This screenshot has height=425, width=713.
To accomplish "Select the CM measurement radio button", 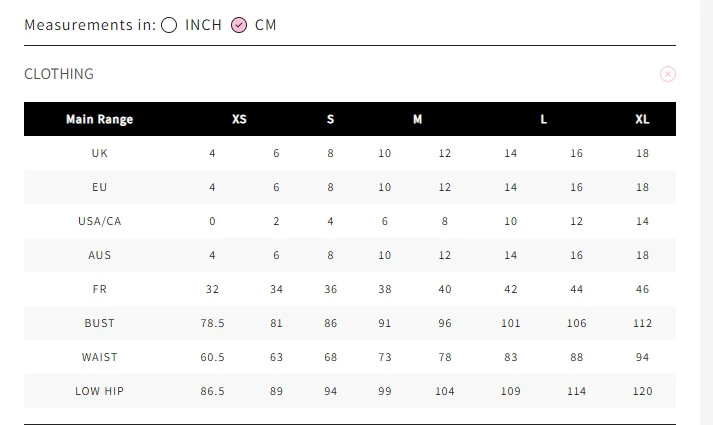I will (239, 25).
